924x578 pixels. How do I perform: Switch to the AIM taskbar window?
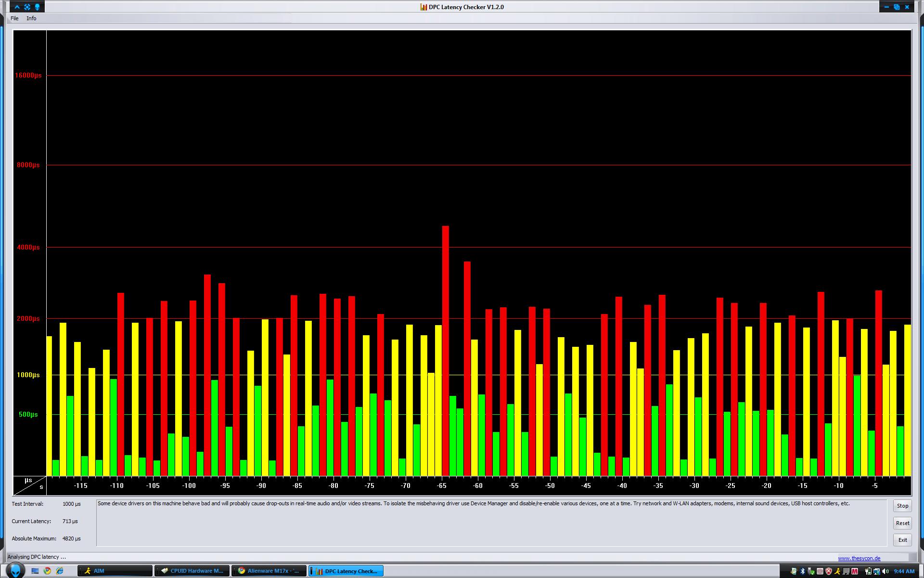[x=115, y=571]
